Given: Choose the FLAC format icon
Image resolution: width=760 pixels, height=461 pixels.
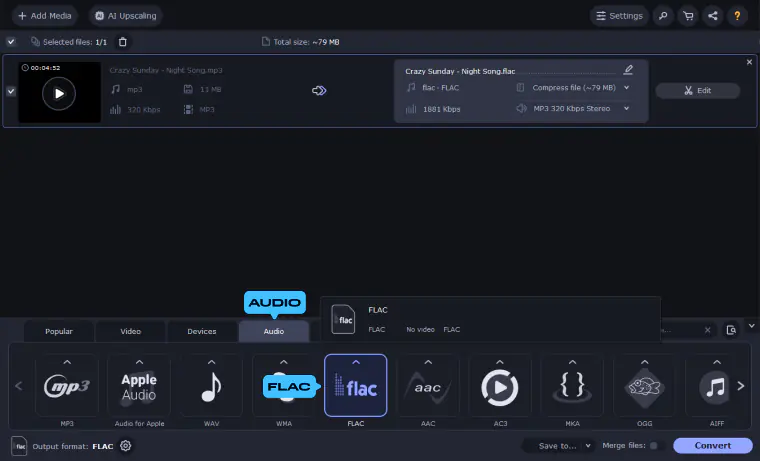Looking at the screenshot, I should pyautogui.click(x=356, y=387).
